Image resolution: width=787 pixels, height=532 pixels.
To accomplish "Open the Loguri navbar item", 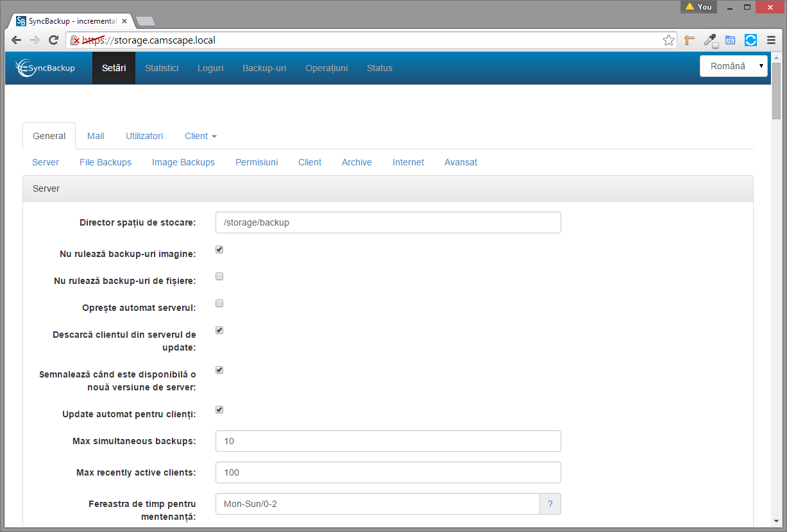I will [x=210, y=68].
